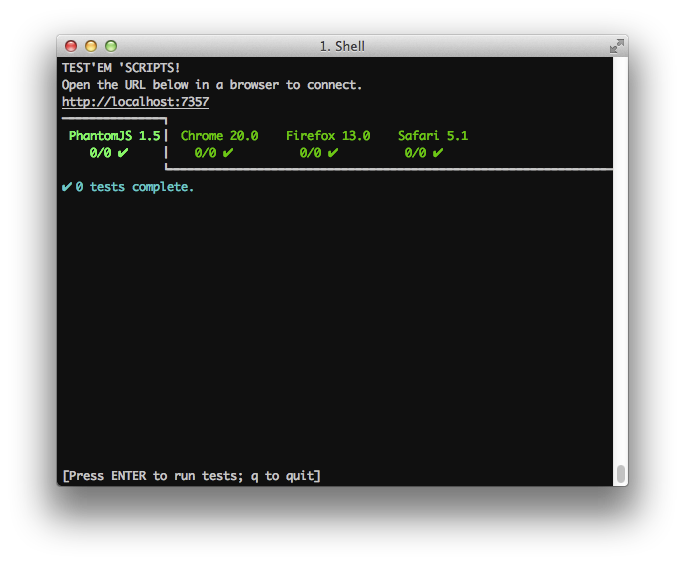Click the fullscreen arrows icon in title bar
The height and width of the screenshot is (565, 685).
point(616,46)
